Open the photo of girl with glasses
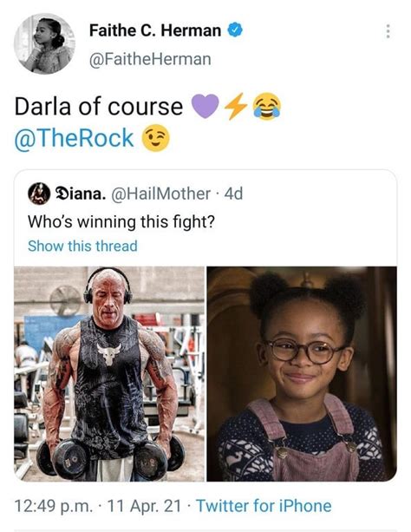The image size is (411, 532). pos(302,374)
